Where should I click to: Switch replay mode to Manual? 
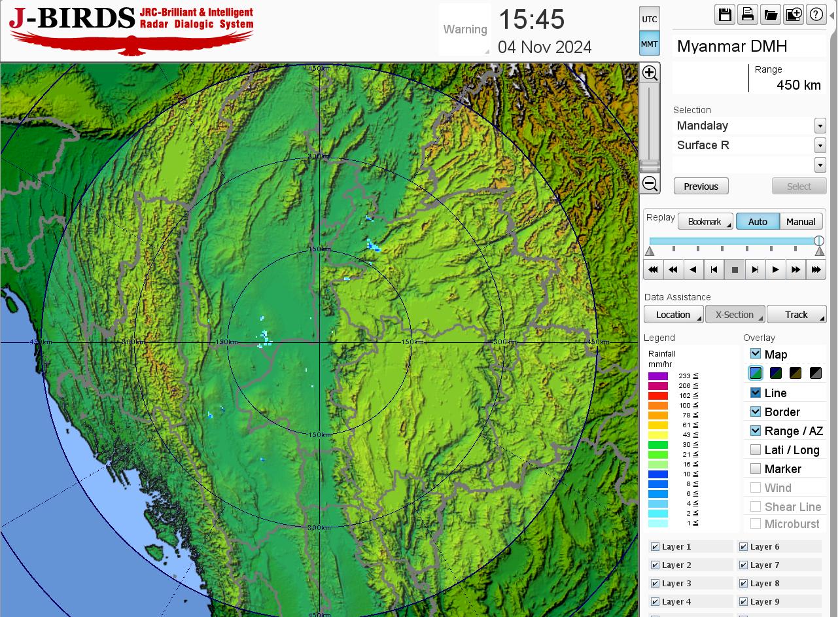coord(801,222)
